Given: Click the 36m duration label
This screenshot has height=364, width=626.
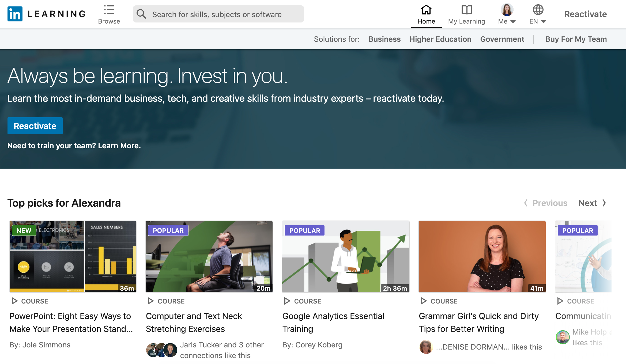Looking at the screenshot, I should pyautogui.click(x=127, y=288).
